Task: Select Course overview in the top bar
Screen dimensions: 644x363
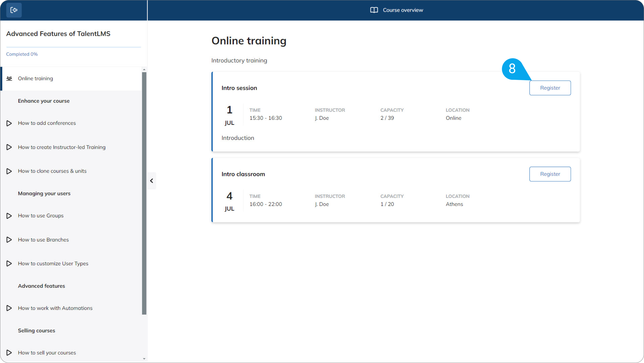Action: (403, 10)
